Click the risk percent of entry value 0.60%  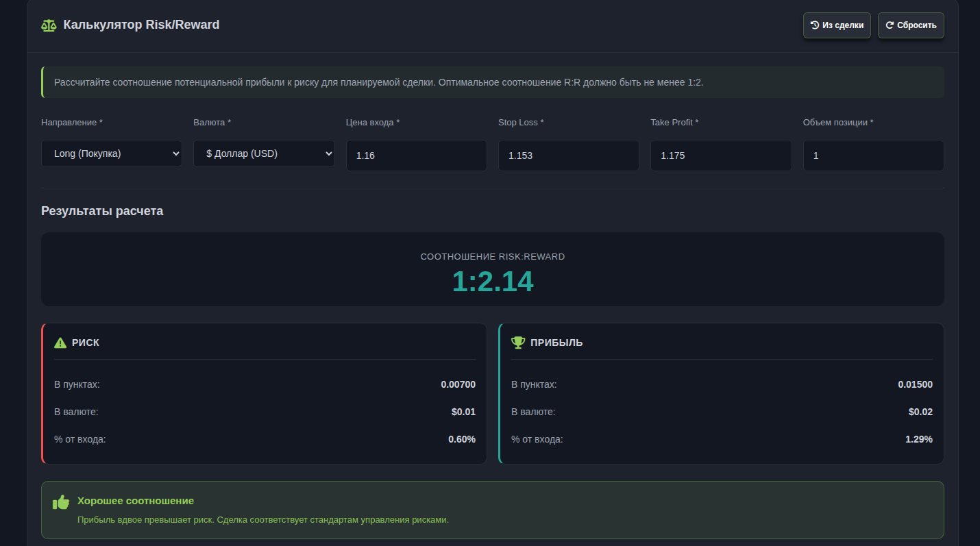(x=461, y=439)
